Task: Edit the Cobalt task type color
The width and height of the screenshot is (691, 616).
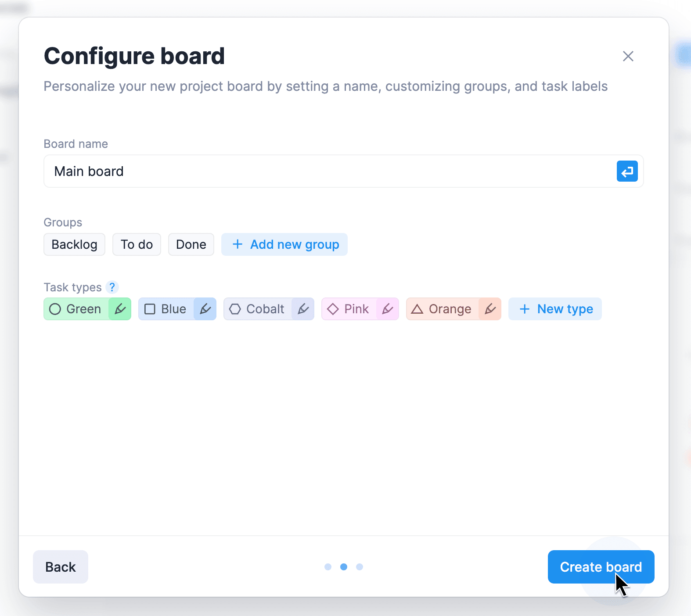Action: pos(303,309)
